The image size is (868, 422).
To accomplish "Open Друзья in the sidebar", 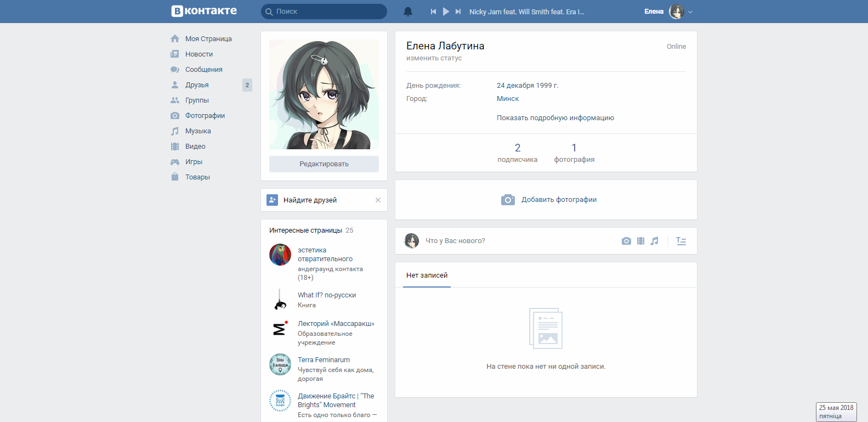I will [x=197, y=85].
